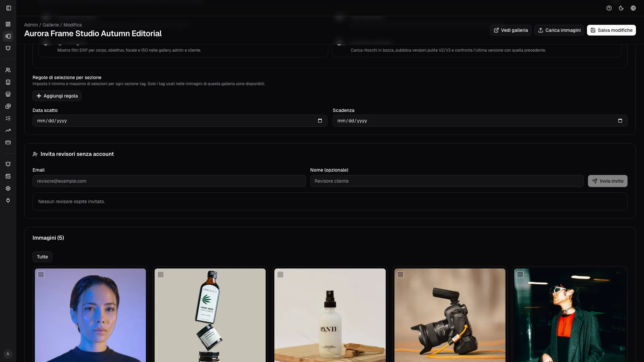Open the settings gear in sidebar
The height and width of the screenshot is (362, 644).
[8, 188]
